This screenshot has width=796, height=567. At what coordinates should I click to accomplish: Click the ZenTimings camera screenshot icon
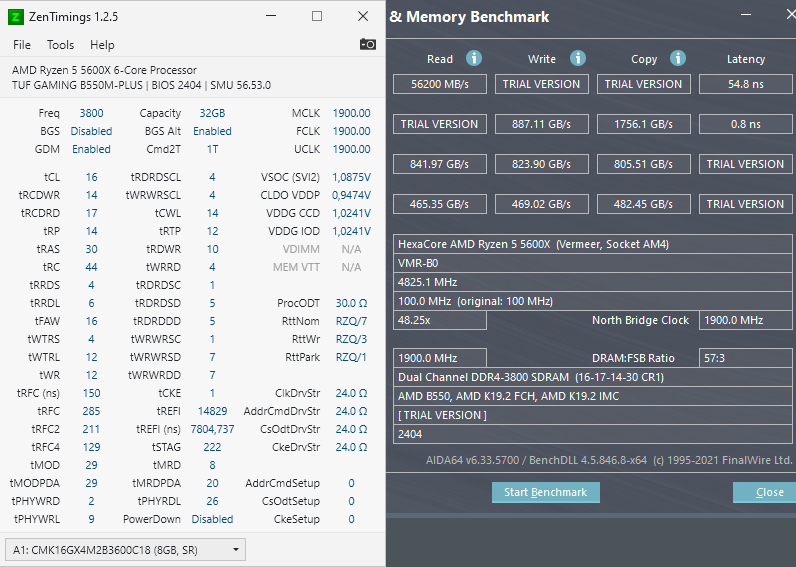[x=368, y=45]
